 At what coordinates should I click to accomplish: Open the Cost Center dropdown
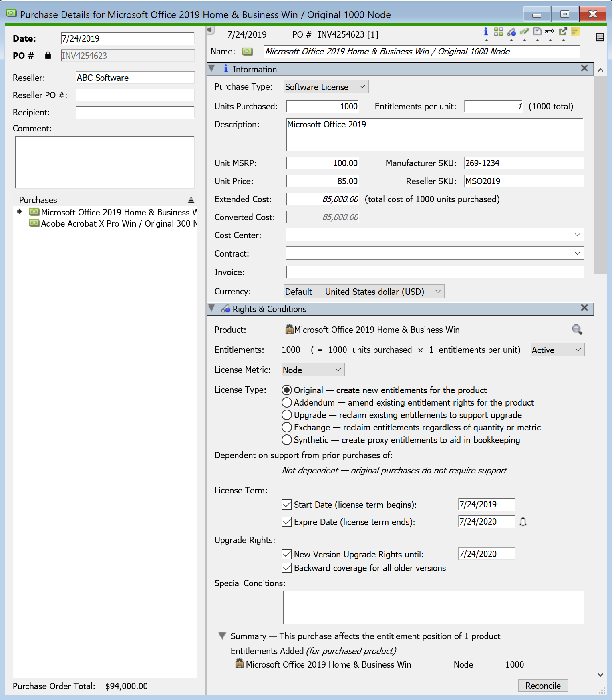pyautogui.click(x=435, y=235)
